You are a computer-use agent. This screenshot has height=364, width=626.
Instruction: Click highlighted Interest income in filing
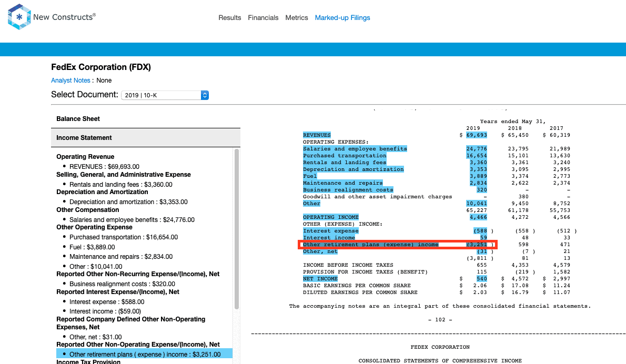coord(329,237)
